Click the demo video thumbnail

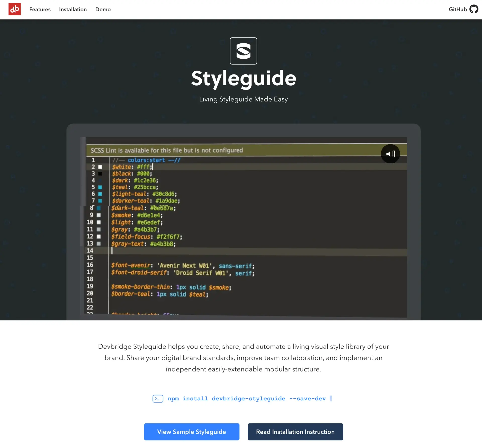244,228
